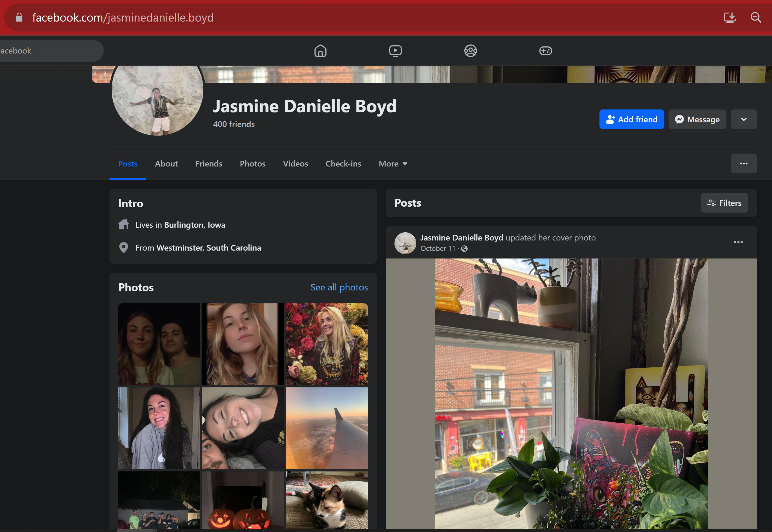Image resolution: width=772 pixels, height=532 pixels.
Task: Open the Watch video icon
Action: (x=395, y=51)
